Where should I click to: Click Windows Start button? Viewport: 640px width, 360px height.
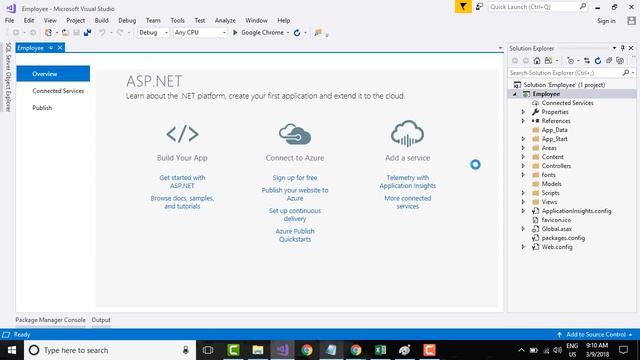click(x=12, y=350)
